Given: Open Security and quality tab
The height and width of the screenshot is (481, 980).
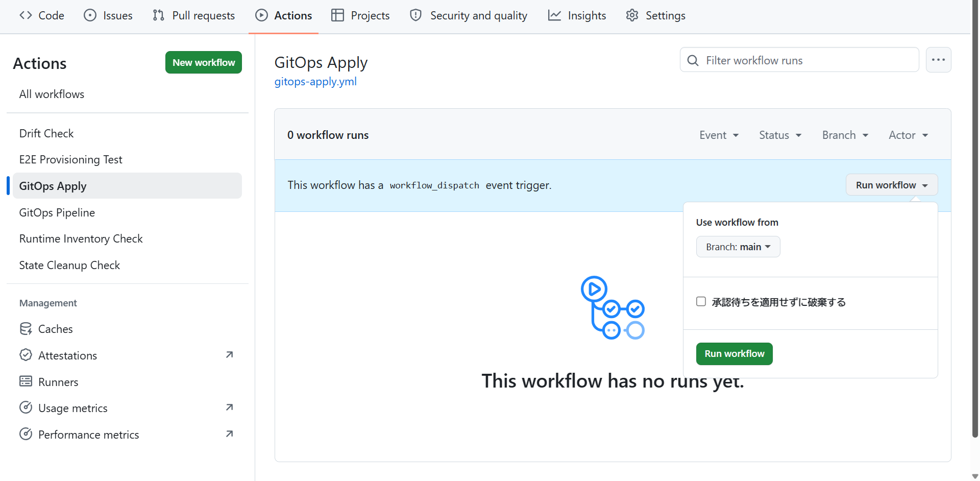Looking at the screenshot, I should 469,15.
